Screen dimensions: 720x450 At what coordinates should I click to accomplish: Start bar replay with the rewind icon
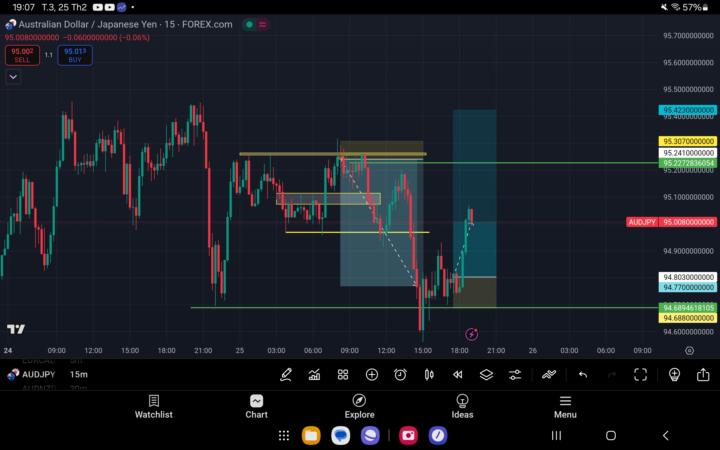[458, 375]
